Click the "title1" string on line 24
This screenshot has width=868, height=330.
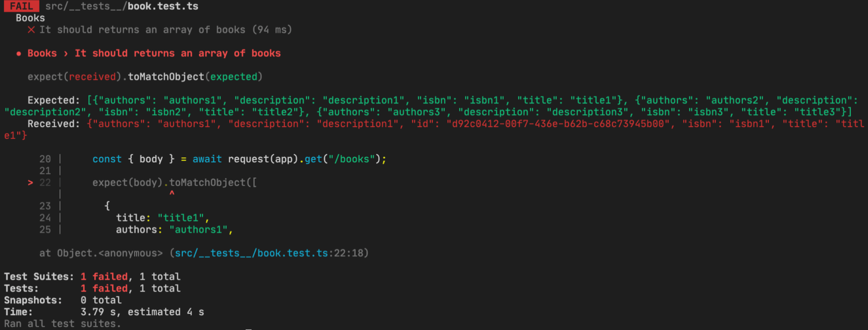click(x=181, y=218)
